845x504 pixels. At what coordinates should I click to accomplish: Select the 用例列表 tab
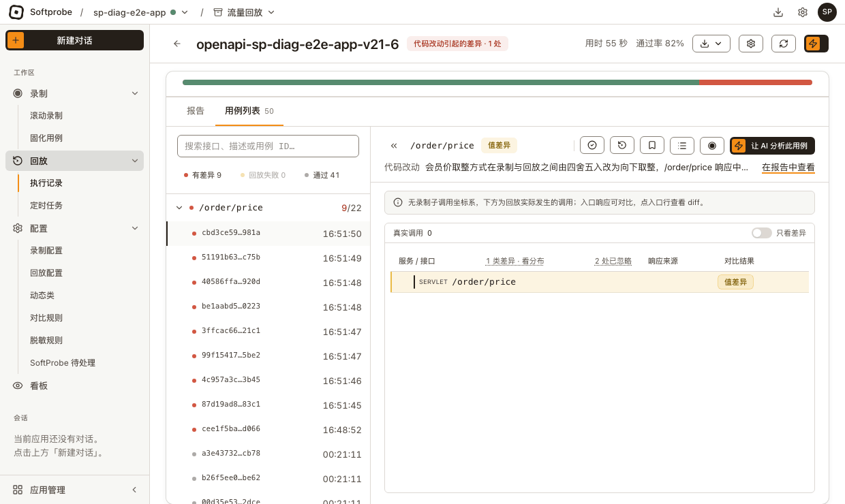click(249, 110)
